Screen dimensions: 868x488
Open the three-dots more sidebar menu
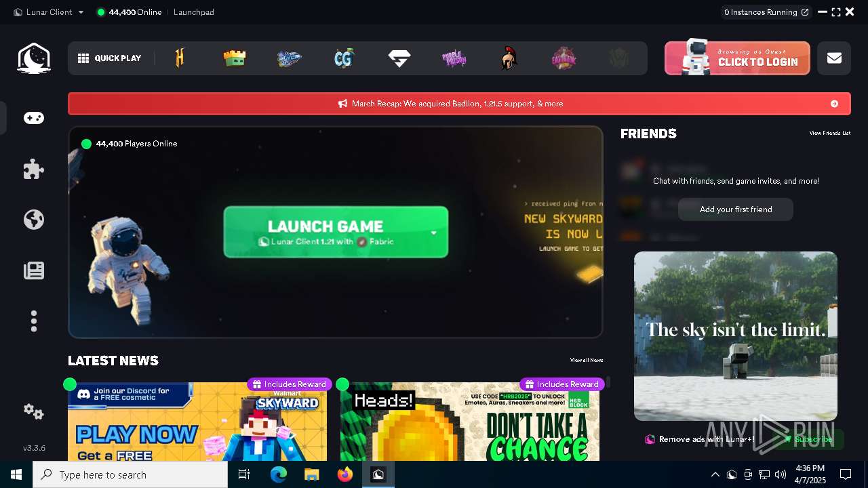(x=34, y=321)
